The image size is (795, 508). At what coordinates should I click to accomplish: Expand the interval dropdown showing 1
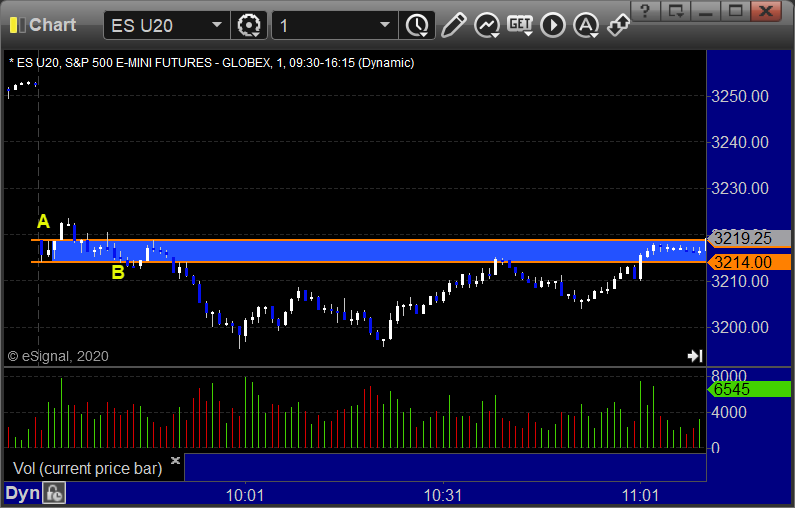click(385, 25)
